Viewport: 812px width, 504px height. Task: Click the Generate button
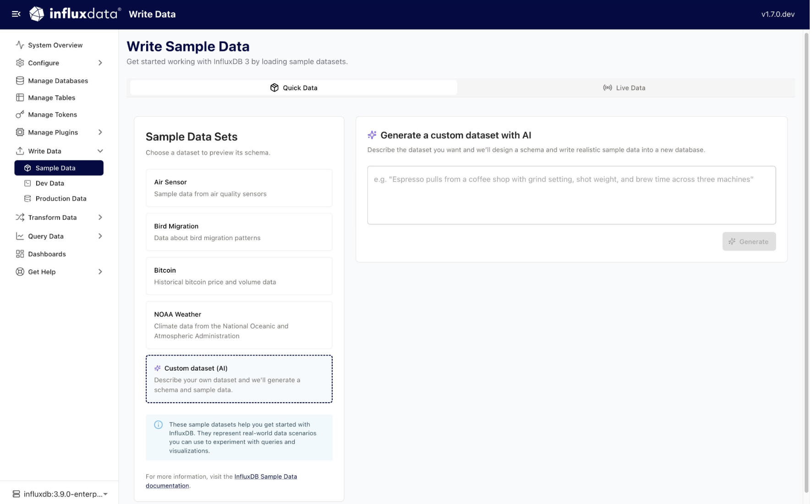pos(749,241)
